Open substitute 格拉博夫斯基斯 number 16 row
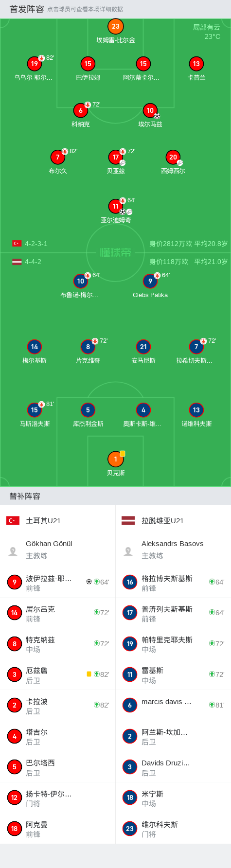231x868 pixels. tap(173, 582)
